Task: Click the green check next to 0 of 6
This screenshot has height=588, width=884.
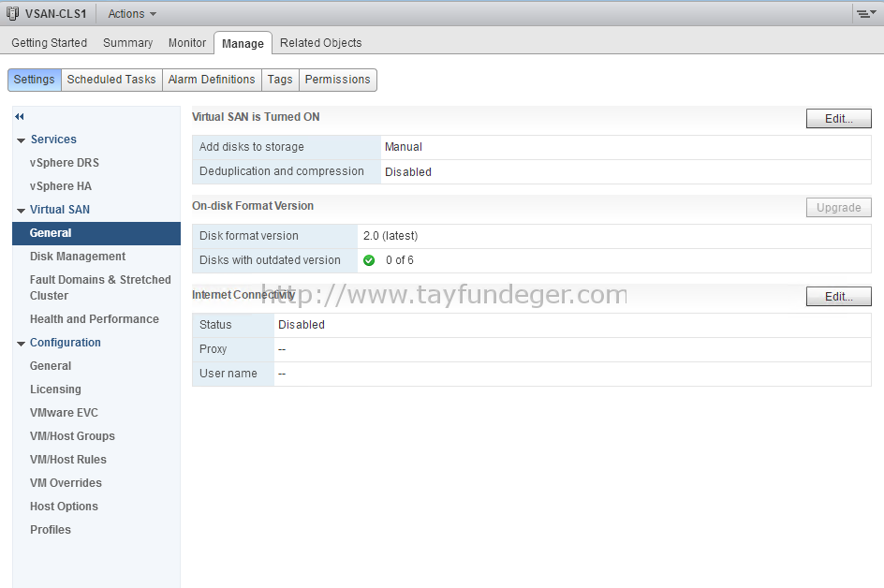Action: click(x=369, y=260)
